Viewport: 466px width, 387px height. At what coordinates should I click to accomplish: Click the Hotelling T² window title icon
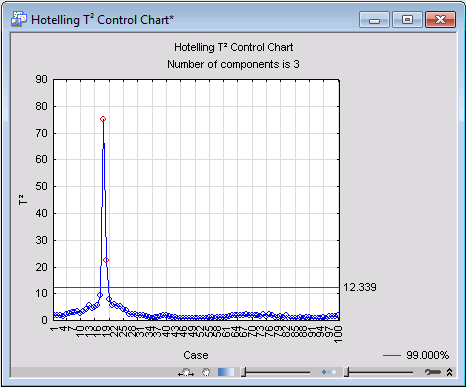coord(19,19)
